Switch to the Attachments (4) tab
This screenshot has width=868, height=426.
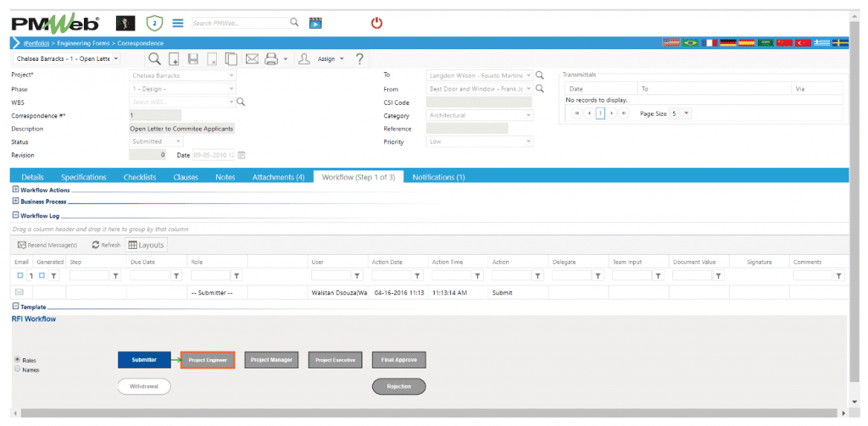(278, 177)
